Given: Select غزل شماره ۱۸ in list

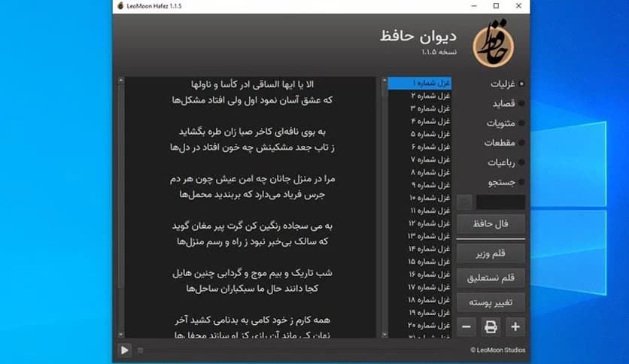Looking at the screenshot, I should (420, 300).
